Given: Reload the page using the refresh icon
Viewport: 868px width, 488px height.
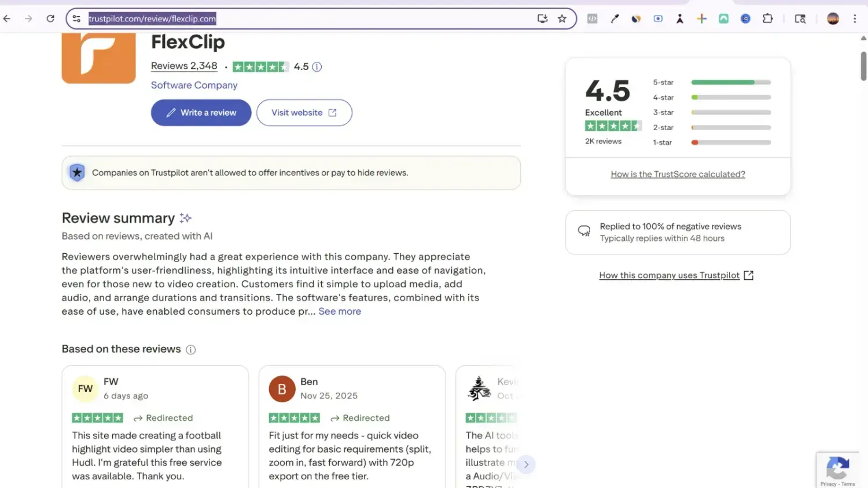Looking at the screenshot, I should [x=50, y=18].
